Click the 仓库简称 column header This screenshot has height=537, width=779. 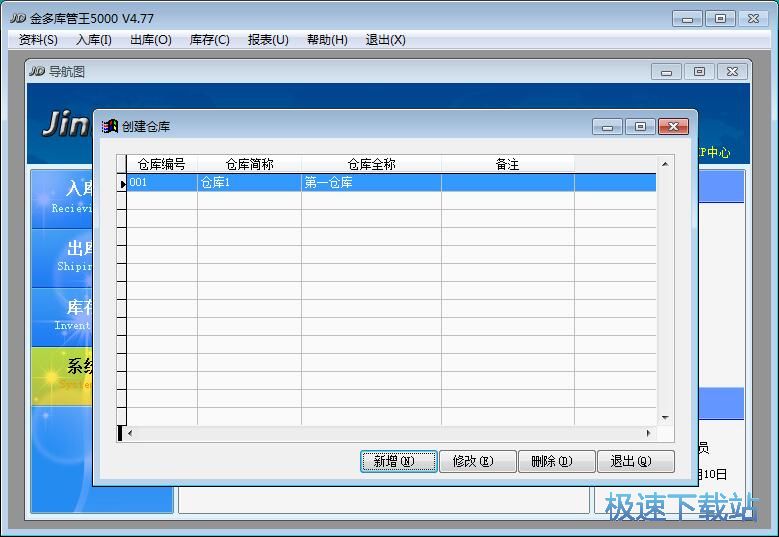249,164
